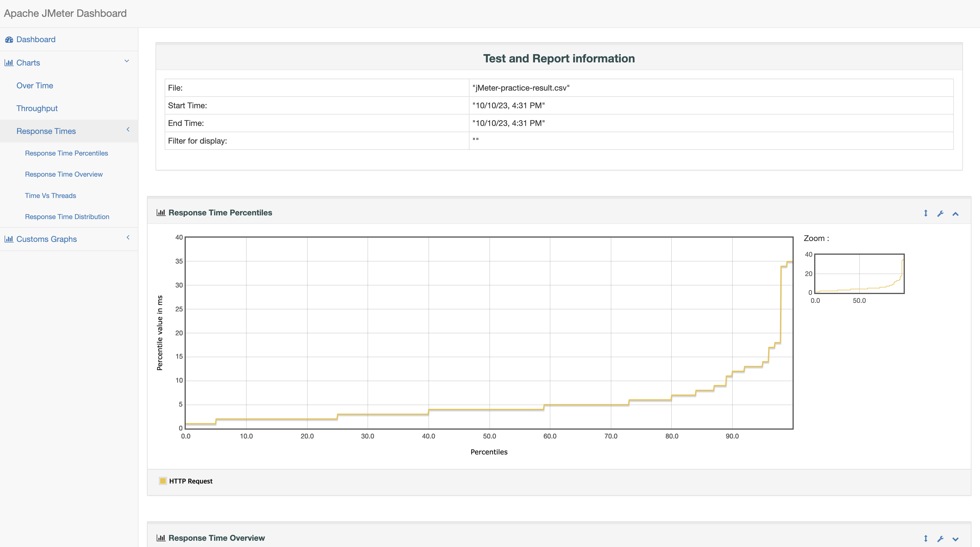The height and width of the screenshot is (547, 980).
Task: Click the wrench icon on Response Time Overview
Action: point(940,539)
